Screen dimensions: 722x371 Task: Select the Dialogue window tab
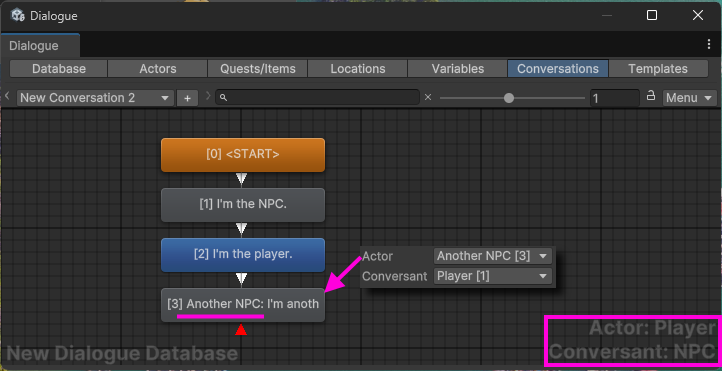[40, 46]
